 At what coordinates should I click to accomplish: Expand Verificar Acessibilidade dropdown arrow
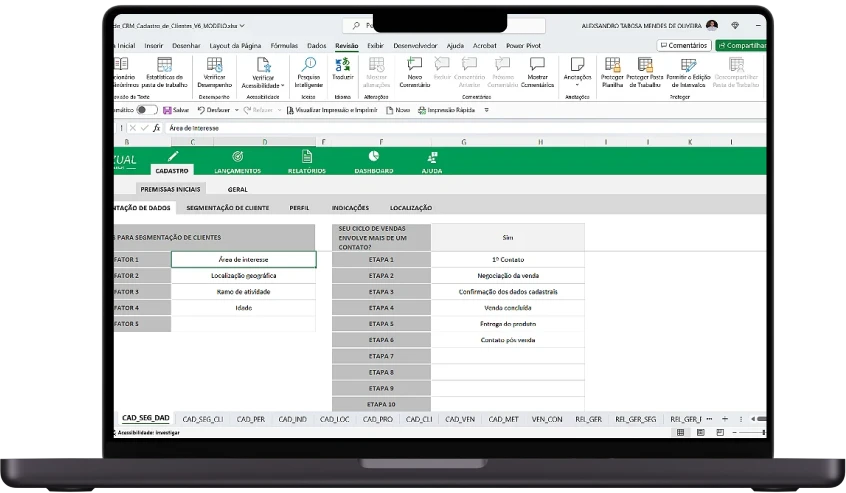[282, 85]
